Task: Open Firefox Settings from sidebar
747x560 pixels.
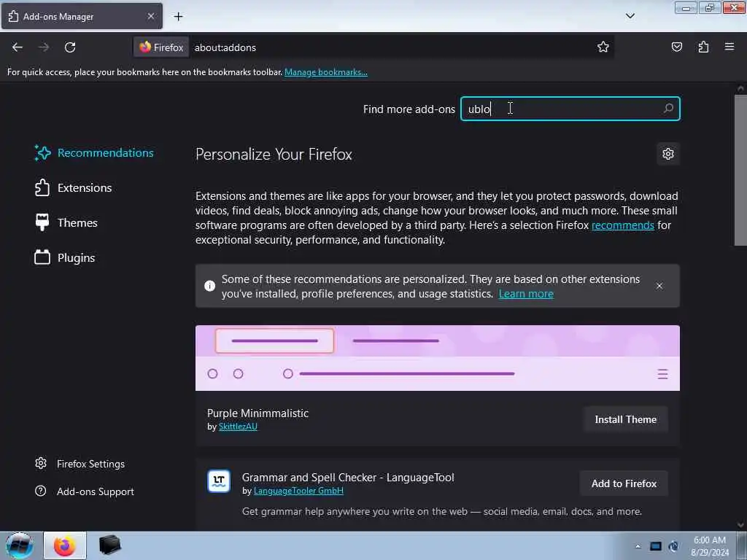Action: coord(80,463)
